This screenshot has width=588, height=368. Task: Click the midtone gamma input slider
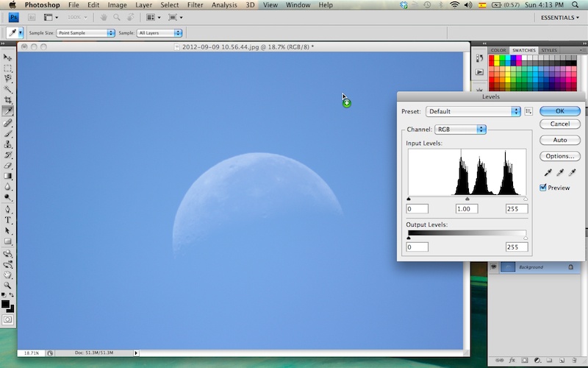pyautogui.click(x=467, y=199)
